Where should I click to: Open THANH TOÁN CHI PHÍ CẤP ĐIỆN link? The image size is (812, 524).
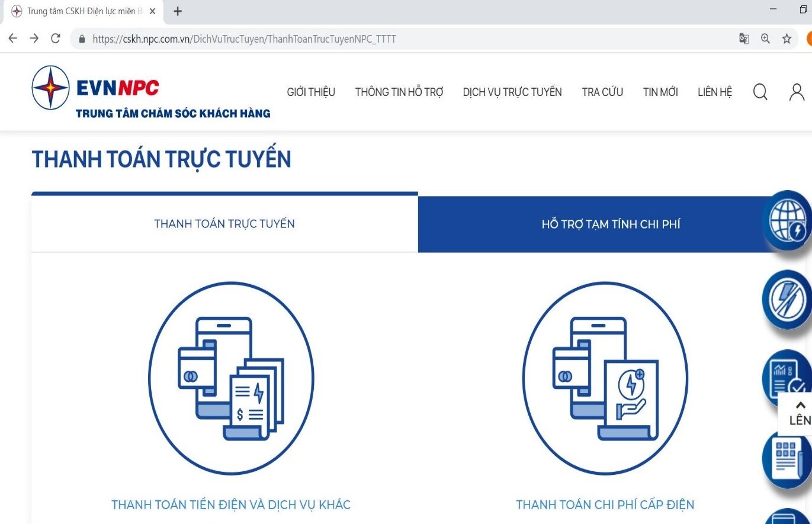coord(605,505)
